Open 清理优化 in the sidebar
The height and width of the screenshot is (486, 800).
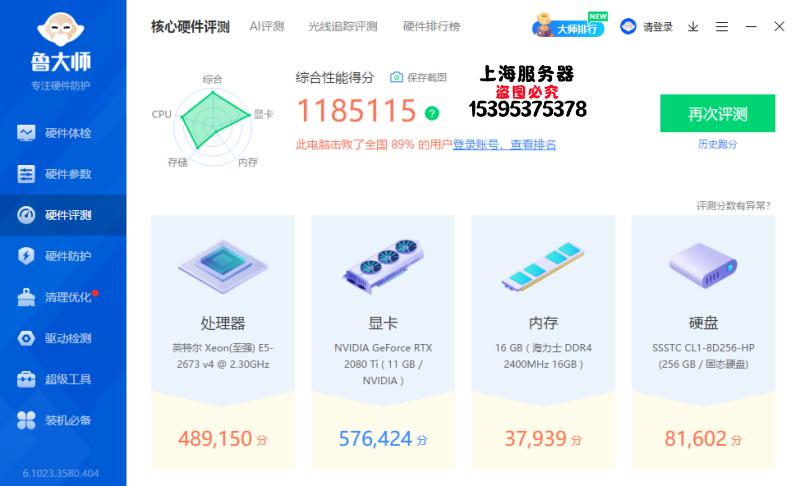tap(63, 297)
